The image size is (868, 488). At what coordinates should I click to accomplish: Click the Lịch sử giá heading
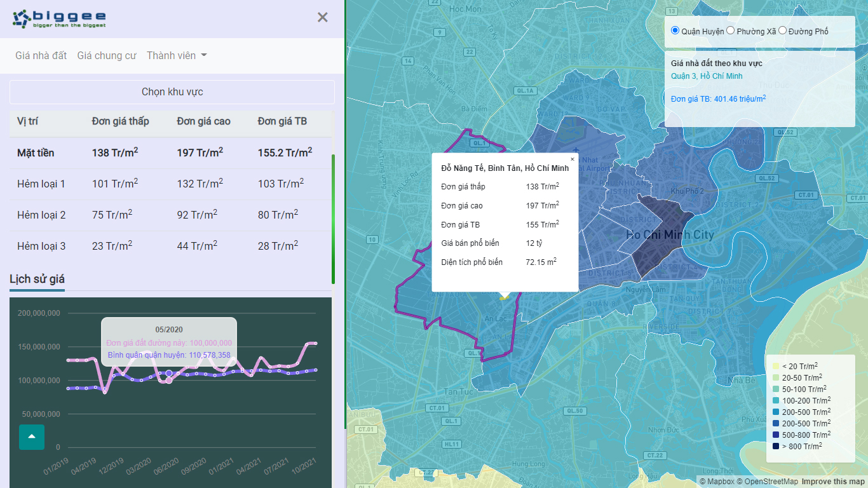pos(37,279)
